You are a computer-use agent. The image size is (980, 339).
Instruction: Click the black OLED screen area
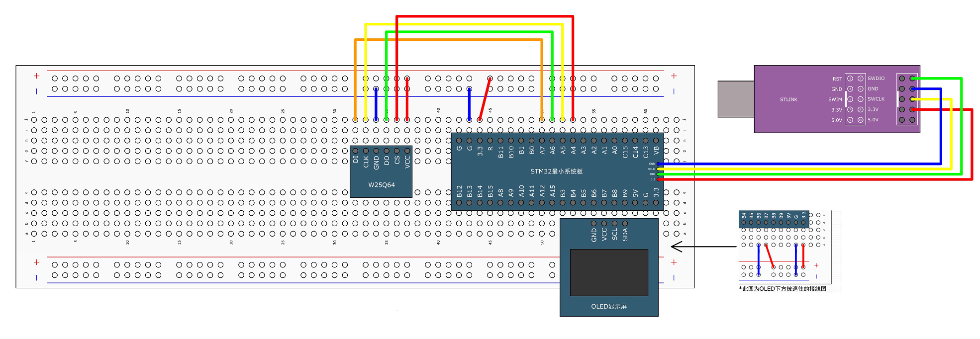609,273
